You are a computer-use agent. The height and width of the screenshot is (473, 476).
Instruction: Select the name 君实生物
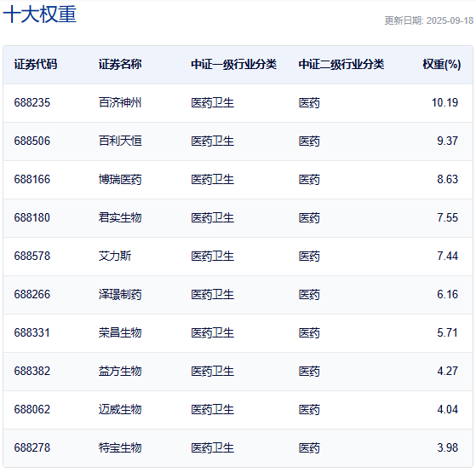pos(120,218)
